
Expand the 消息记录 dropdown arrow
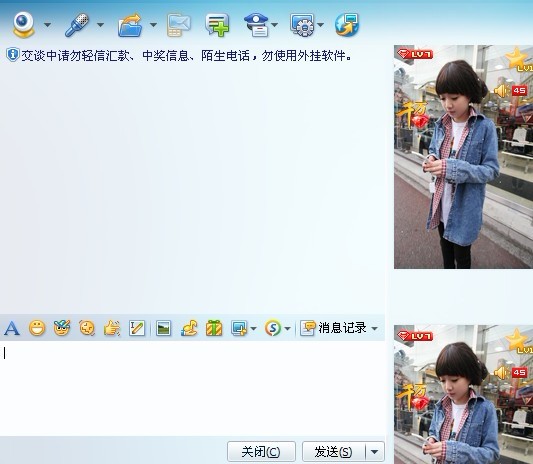point(375,329)
